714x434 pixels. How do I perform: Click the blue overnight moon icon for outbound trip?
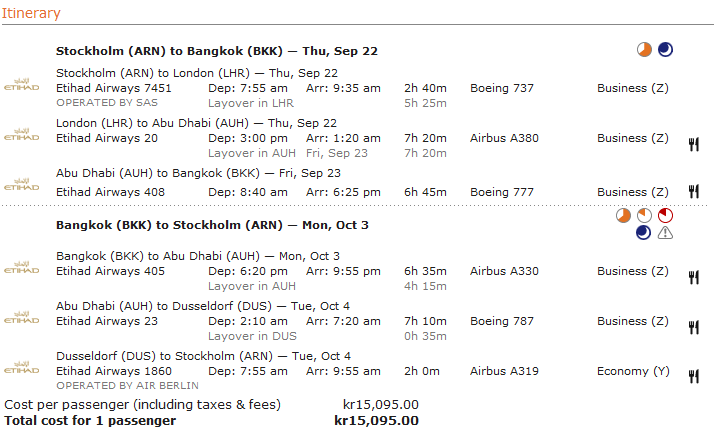click(665, 50)
